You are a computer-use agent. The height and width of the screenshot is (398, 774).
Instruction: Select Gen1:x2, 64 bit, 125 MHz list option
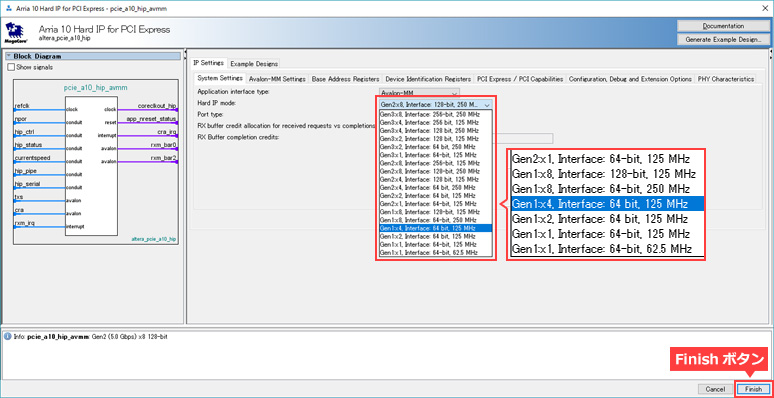point(435,236)
